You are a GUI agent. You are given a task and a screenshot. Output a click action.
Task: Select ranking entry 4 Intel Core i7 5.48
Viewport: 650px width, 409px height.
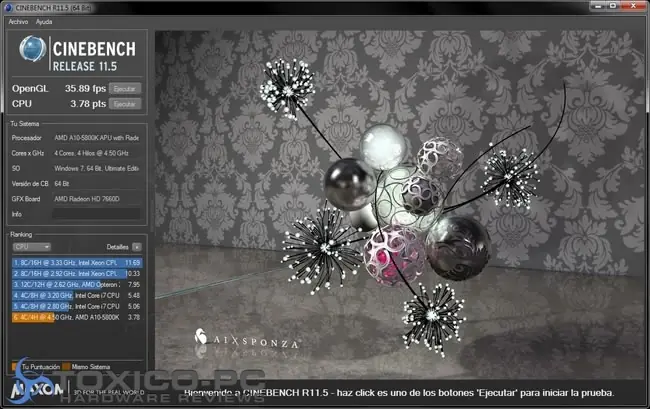tap(77, 295)
